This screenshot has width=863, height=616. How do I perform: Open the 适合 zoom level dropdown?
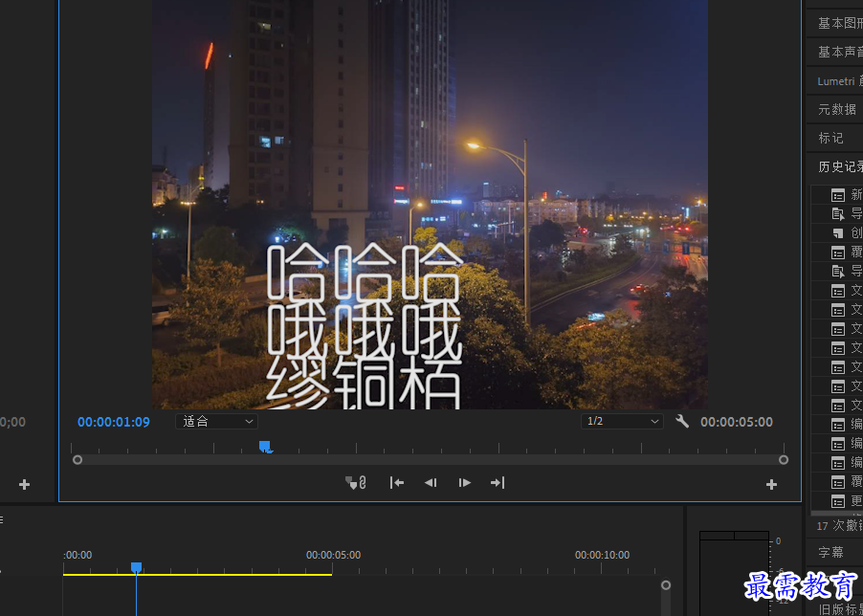click(216, 421)
